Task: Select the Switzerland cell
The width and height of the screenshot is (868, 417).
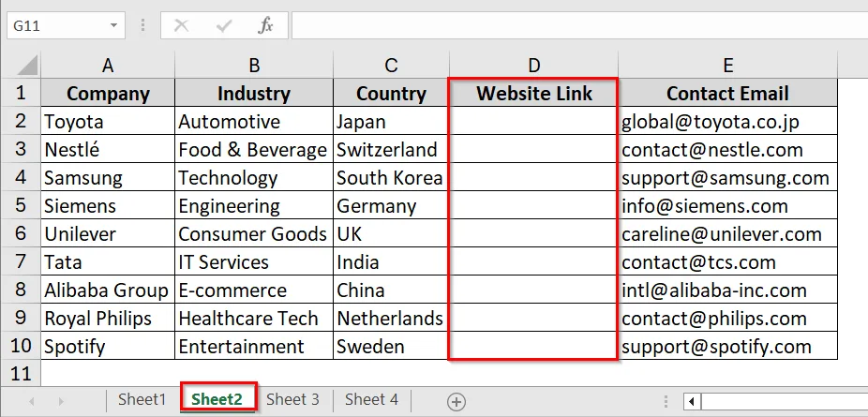Action: click(391, 149)
